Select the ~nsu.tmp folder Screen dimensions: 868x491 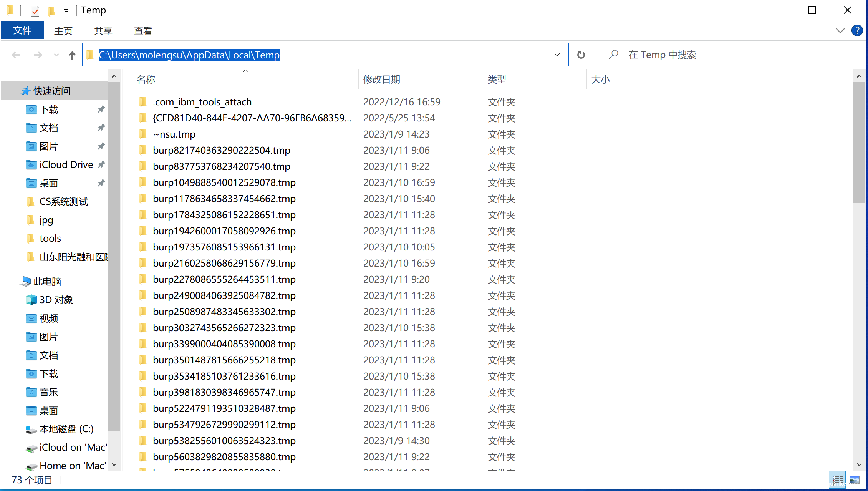coord(174,134)
